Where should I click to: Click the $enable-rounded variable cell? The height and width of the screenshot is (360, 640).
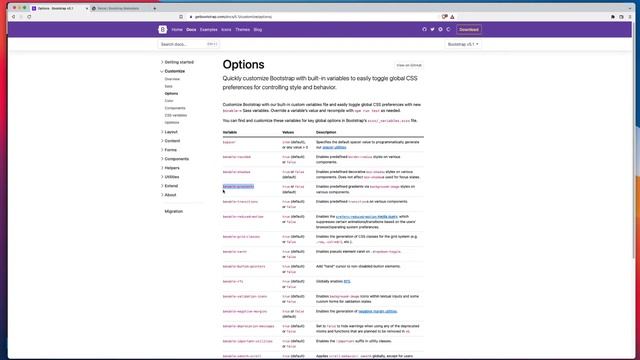(x=237, y=157)
